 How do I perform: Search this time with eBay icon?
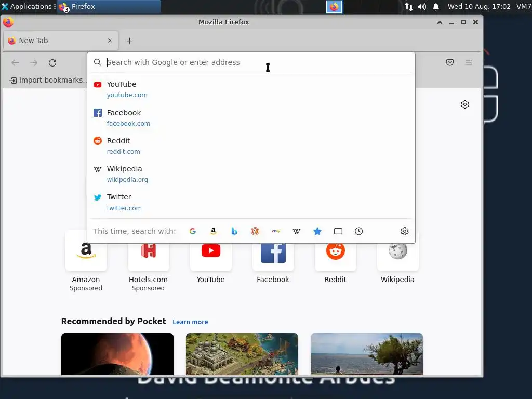click(x=276, y=231)
